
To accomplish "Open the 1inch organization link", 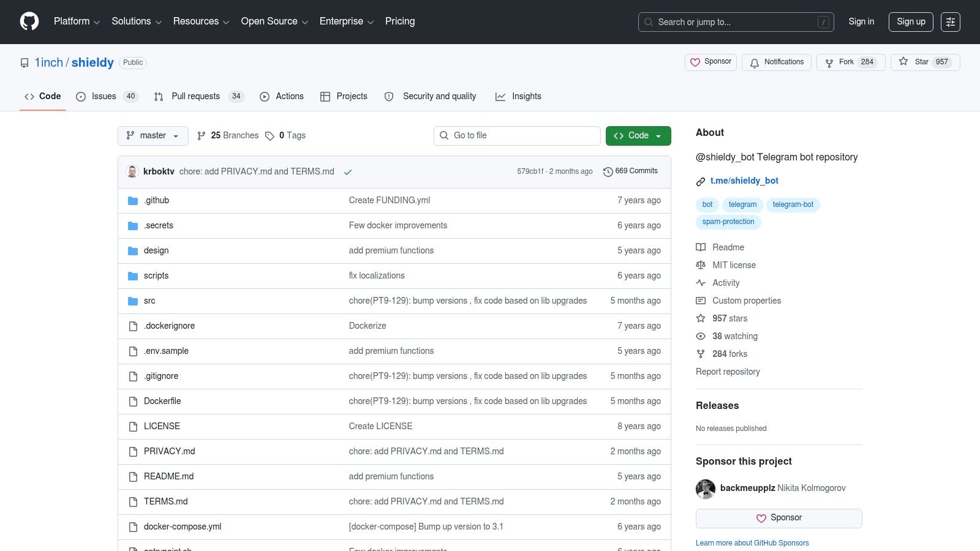I will [x=49, y=62].
